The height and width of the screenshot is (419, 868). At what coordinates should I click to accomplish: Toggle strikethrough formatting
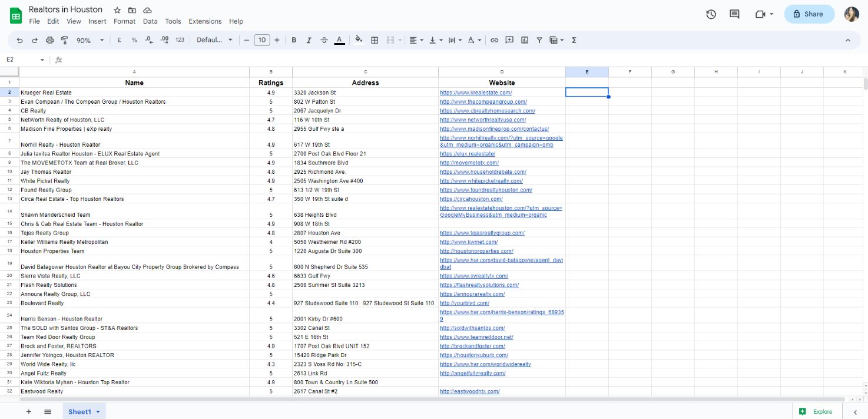pyautogui.click(x=324, y=40)
